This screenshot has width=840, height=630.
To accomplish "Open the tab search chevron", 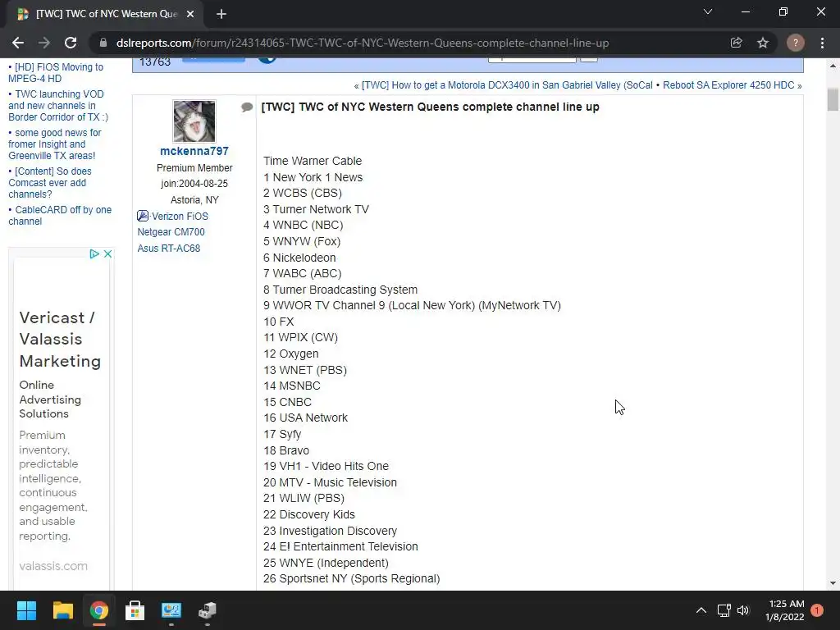I will coord(708,11).
